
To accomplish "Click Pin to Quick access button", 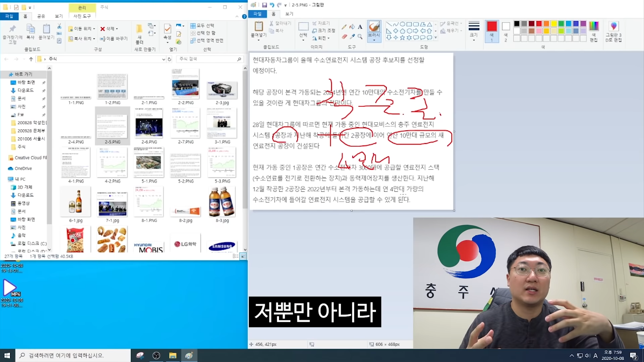I will [x=12, y=34].
